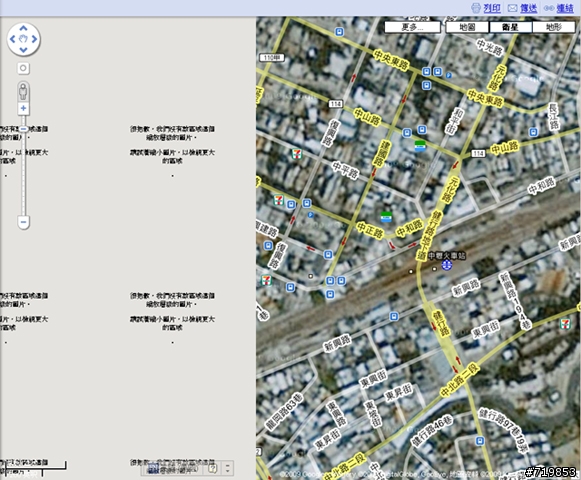Click the 中壢火車站 train station icon
The image size is (581, 480).
pyautogui.click(x=447, y=265)
